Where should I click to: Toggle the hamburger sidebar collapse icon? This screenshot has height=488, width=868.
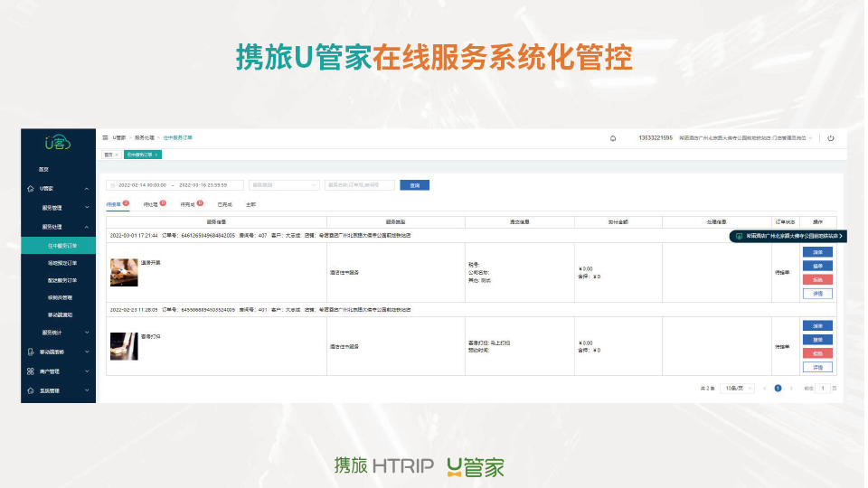(105, 137)
